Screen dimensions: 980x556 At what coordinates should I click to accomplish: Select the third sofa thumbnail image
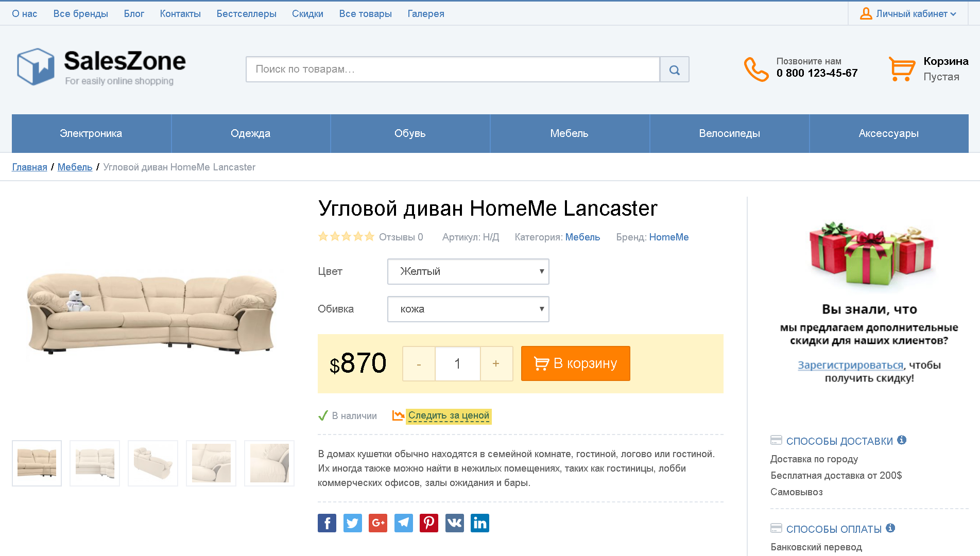click(x=153, y=463)
